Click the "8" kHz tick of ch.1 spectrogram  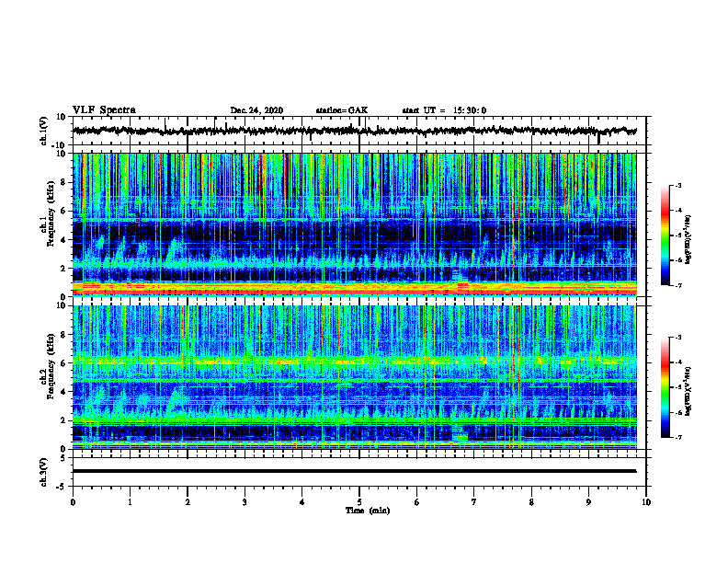click(63, 182)
